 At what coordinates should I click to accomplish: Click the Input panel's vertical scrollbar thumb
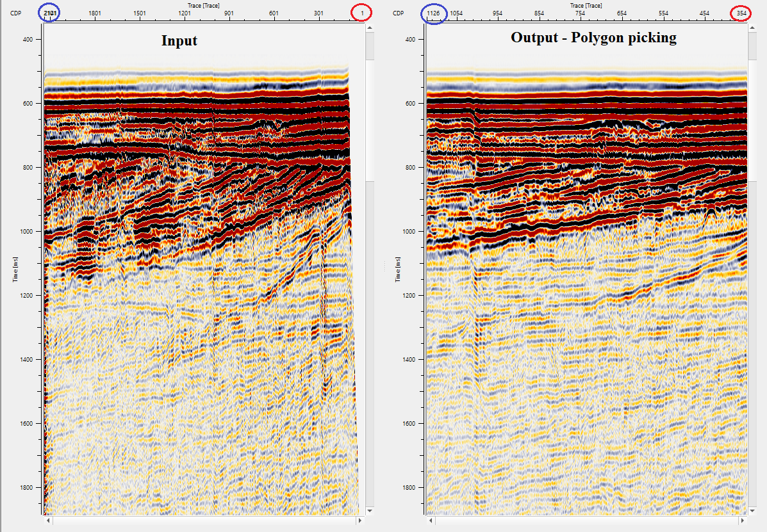(370, 122)
